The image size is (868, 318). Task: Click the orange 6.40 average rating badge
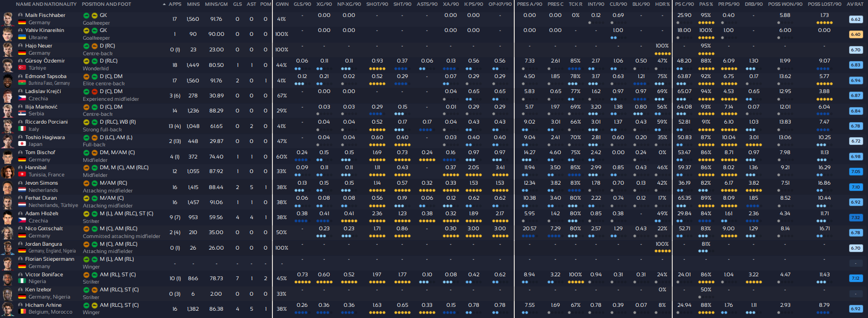point(855,34)
